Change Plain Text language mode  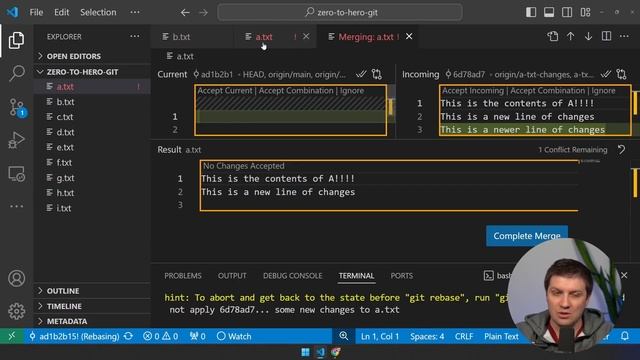(501, 336)
